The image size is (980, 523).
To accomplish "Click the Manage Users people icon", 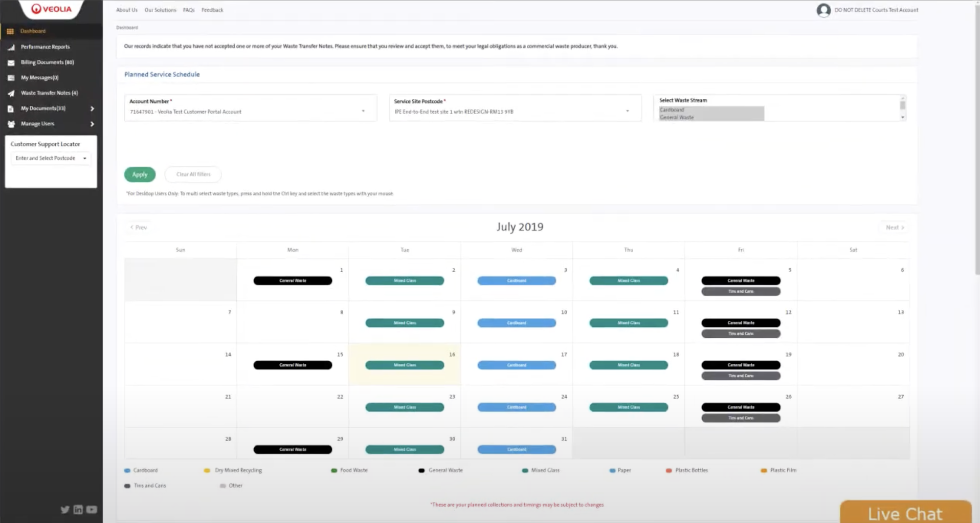I will click(11, 124).
